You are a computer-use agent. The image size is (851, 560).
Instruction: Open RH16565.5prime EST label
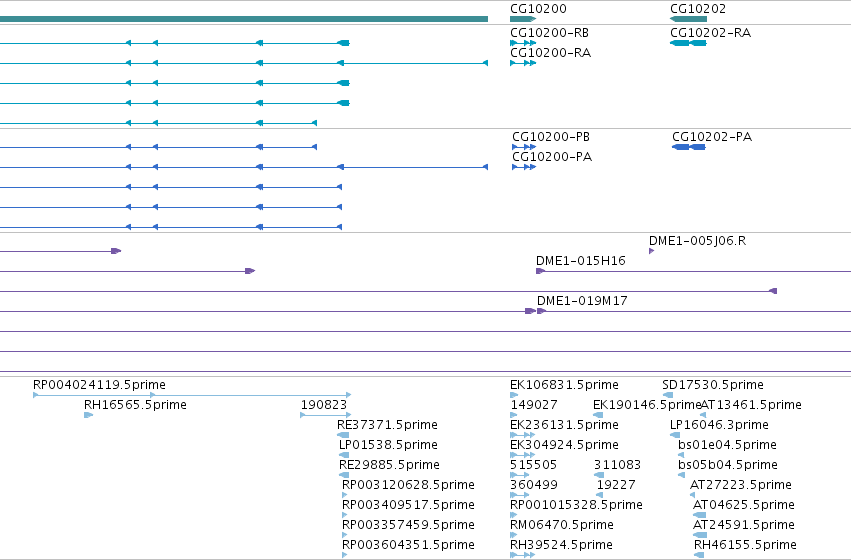tap(135, 405)
